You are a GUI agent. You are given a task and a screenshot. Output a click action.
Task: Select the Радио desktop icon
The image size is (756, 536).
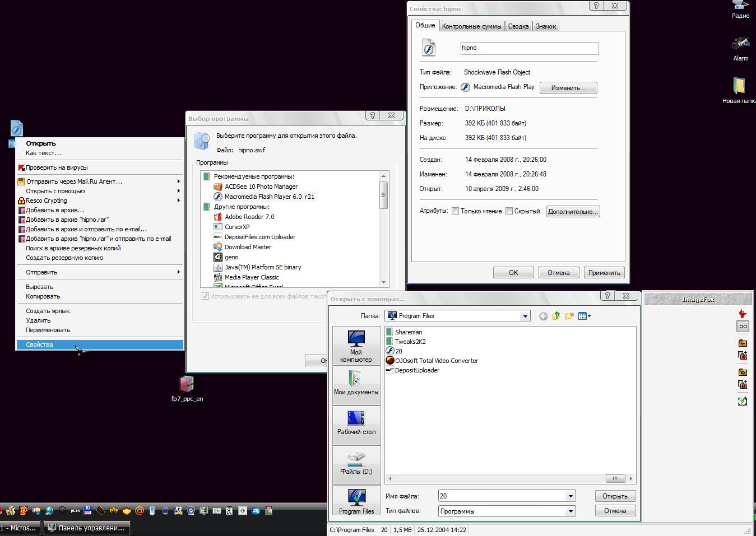[740, 10]
